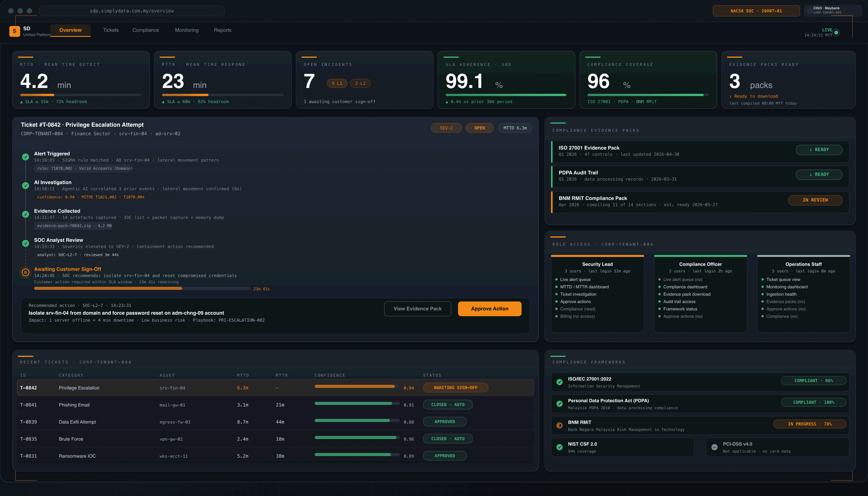Open the Overview tab
Screen dimensions: 868x496
click(x=71, y=30)
